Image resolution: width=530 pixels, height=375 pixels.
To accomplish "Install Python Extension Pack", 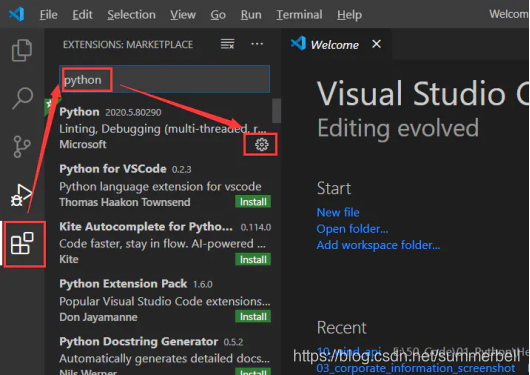I will [253, 317].
